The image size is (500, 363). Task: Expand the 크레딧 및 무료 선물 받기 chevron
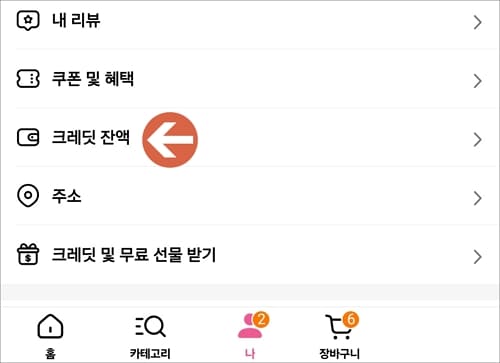(x=478, y=257)
